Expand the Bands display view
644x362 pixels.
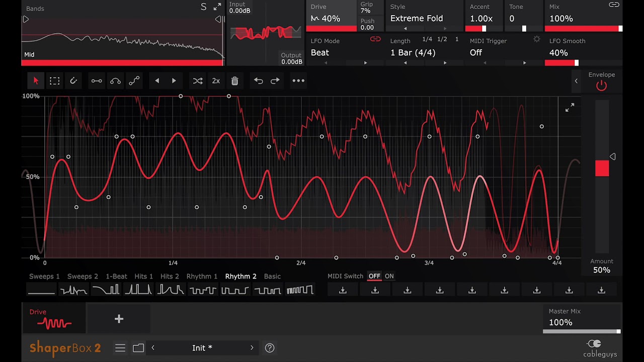tap(217, 7)
